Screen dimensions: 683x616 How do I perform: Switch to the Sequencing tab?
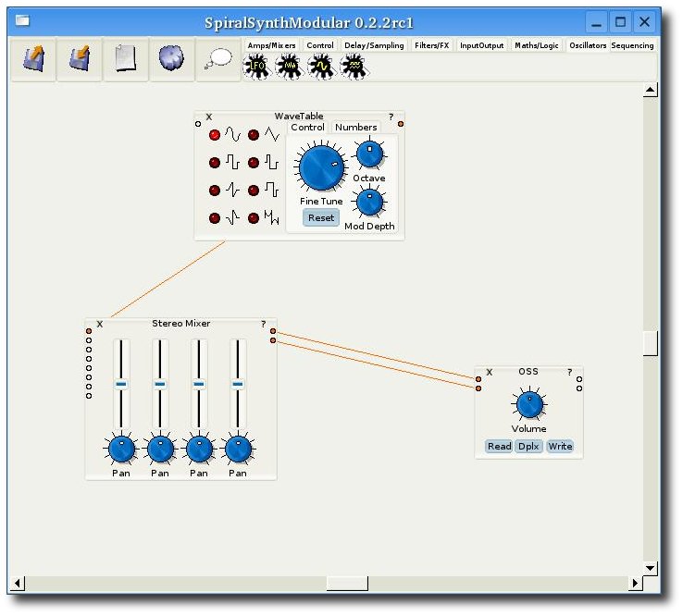tap(632, 45)
